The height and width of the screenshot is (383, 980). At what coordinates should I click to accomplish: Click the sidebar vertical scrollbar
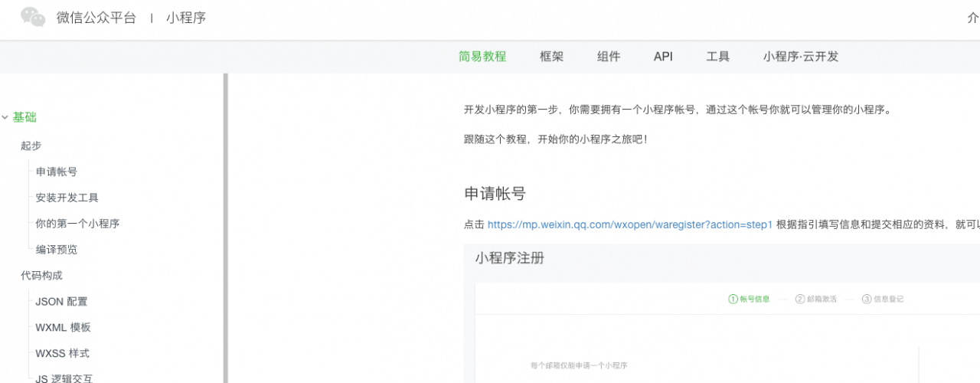pos(226,228)
